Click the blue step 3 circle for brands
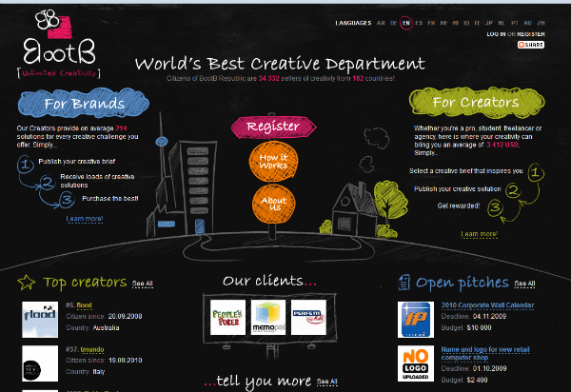 [x=67, y=200]
